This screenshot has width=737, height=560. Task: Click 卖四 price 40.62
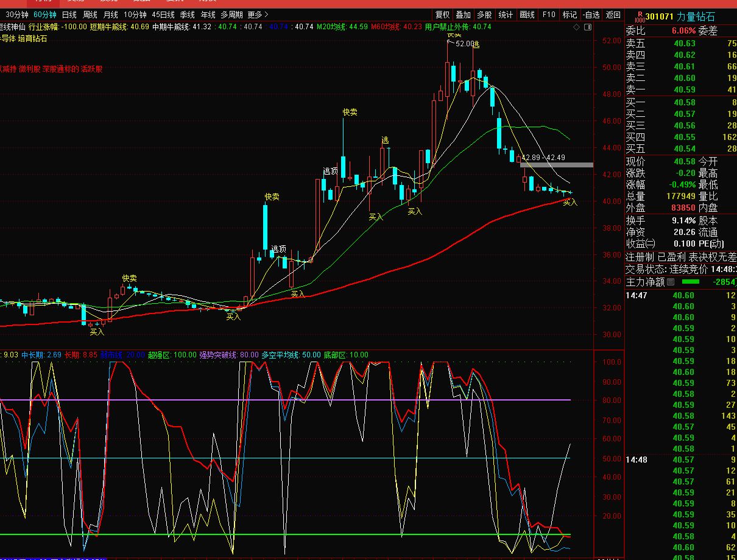(684, 55)
